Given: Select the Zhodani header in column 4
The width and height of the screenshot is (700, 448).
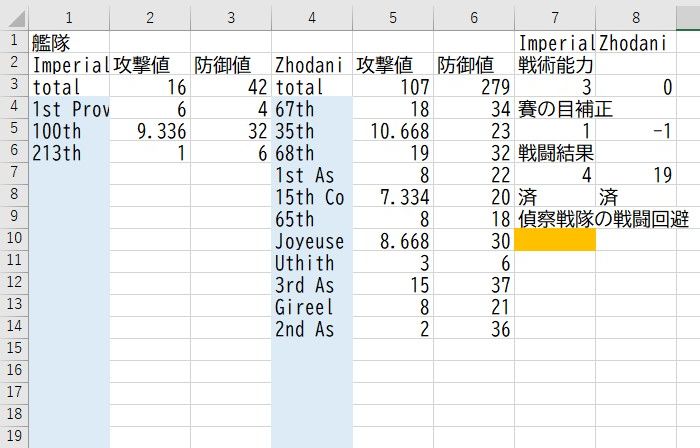Looking at the screenshot, I should pos(312,64).
